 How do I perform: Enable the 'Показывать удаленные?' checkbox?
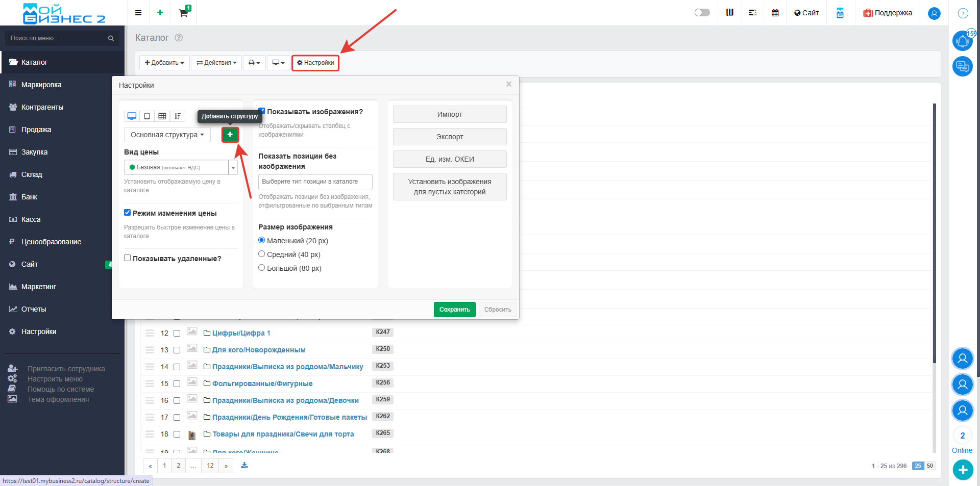pos(128,258)
